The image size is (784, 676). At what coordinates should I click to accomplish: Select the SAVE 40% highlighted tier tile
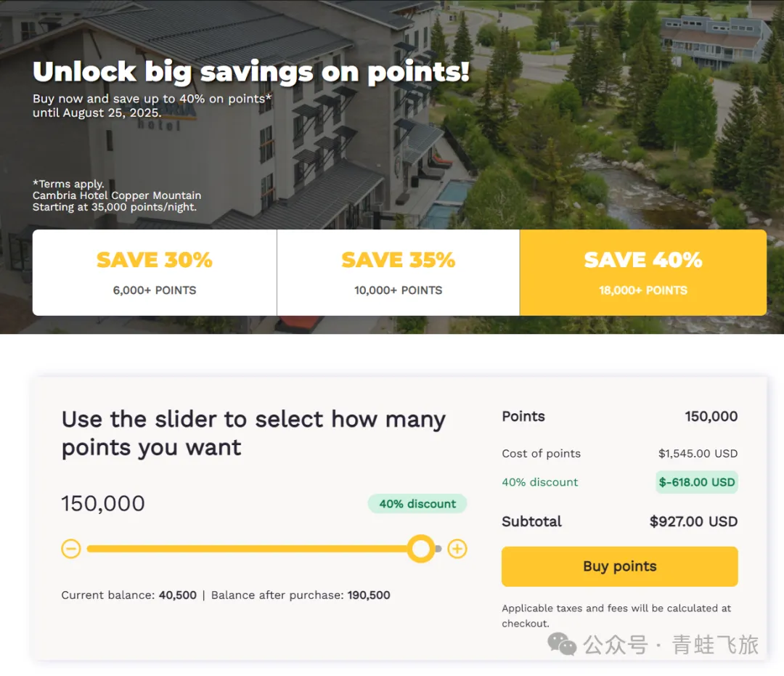pyautogui.click(x=643, y=273)
